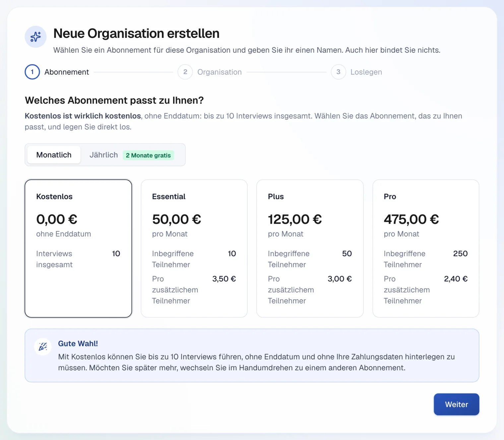Click the 3,50 € additional participant price
The height and width of the screenshot is (440, 504).
tap(224, 279)
